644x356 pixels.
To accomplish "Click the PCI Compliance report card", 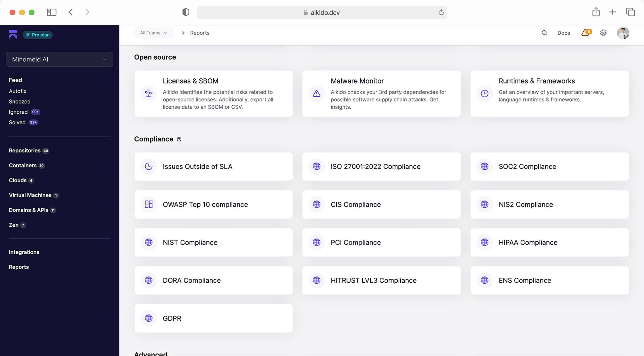I will click(381, 242).
